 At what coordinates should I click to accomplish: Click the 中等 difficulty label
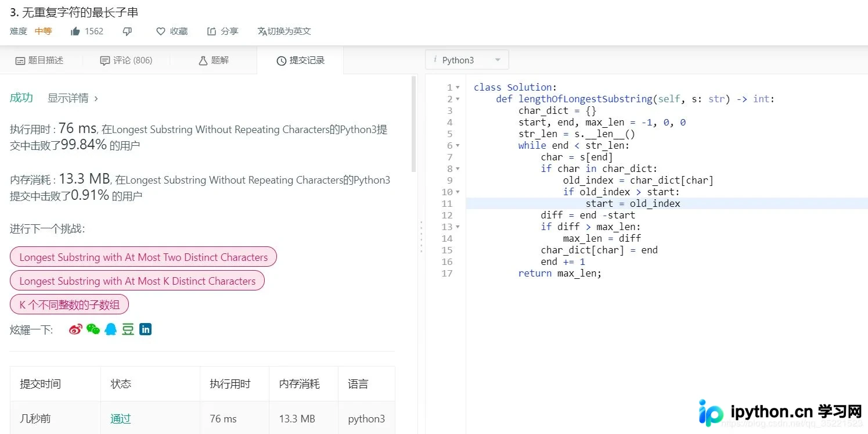(43, 31)
